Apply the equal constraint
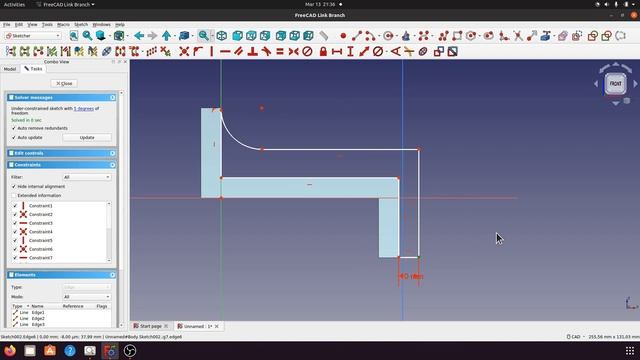Screen dimensions: 640x360 click(x=280, y=52)
